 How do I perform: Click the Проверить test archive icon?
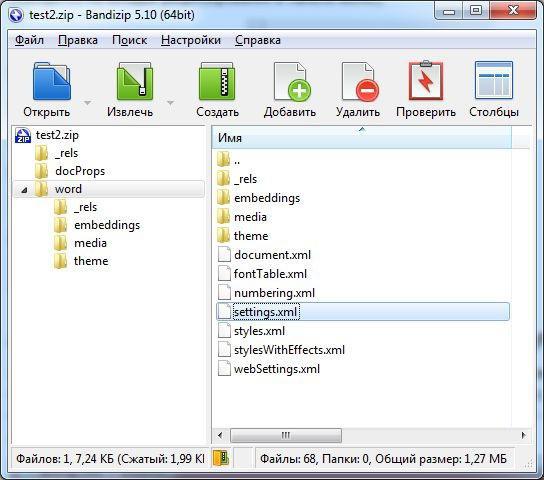click(x=426, y=80)
